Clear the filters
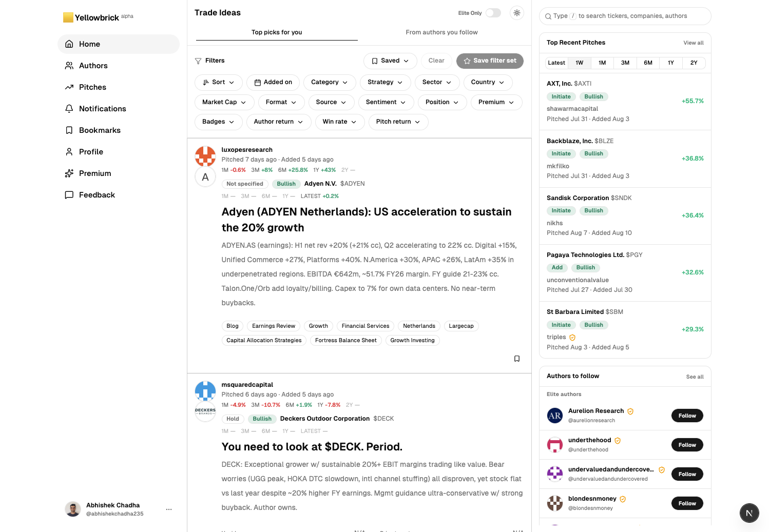The height and width of the screenshot is (532, 769). (436, 61)
